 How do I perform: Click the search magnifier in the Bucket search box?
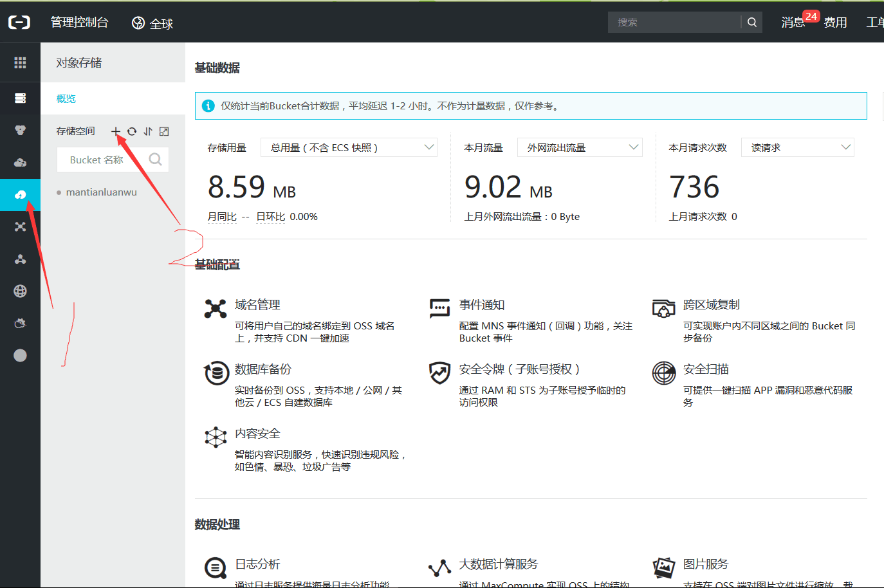pyautogui.click(x=155, y=159)
